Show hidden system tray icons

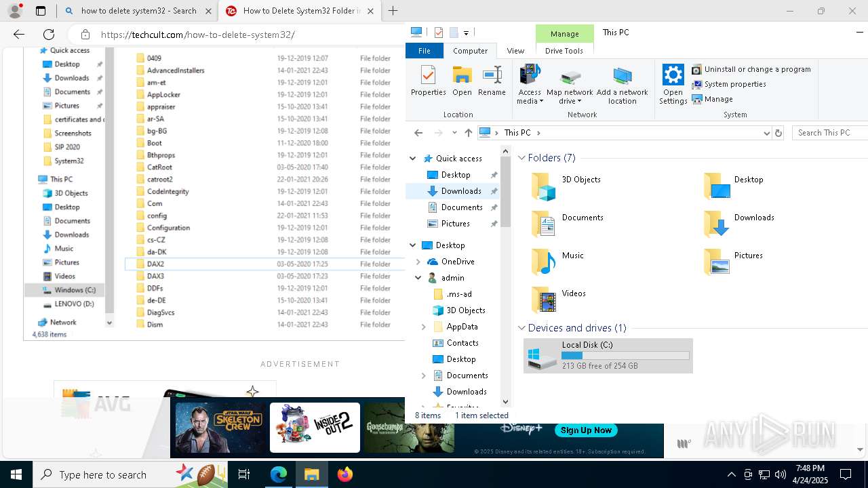click(x=731, y=474)
